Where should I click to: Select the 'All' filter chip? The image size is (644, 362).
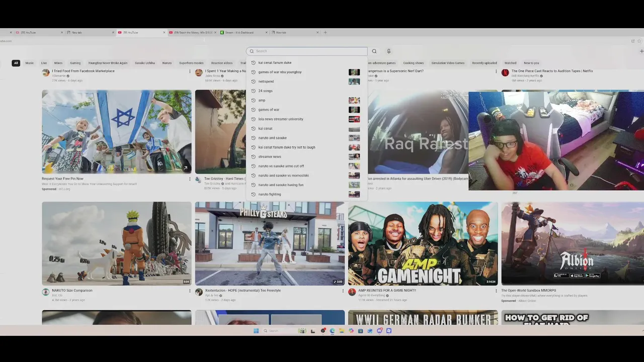[16, 63]
